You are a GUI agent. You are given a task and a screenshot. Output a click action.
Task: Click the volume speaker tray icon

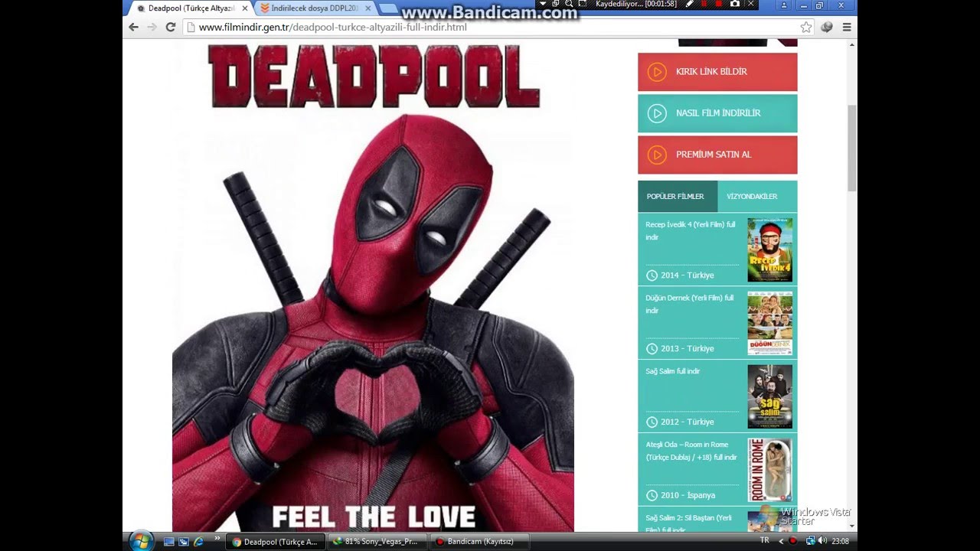[x=822, y=541]
